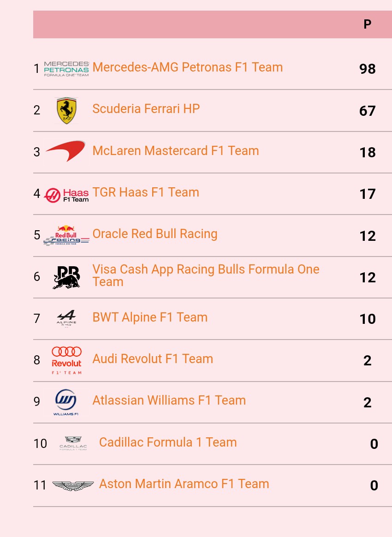The width and height of the screenshot is (392, 537).
Task: Open Atlassian Williams F1 Team link
Action: tap(169, 400)
